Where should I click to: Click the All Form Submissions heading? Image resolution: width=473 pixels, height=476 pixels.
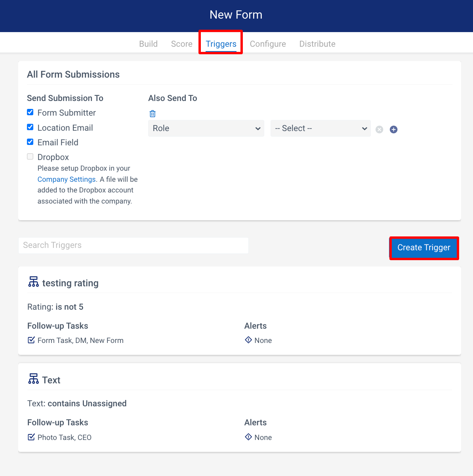(73, 74)
